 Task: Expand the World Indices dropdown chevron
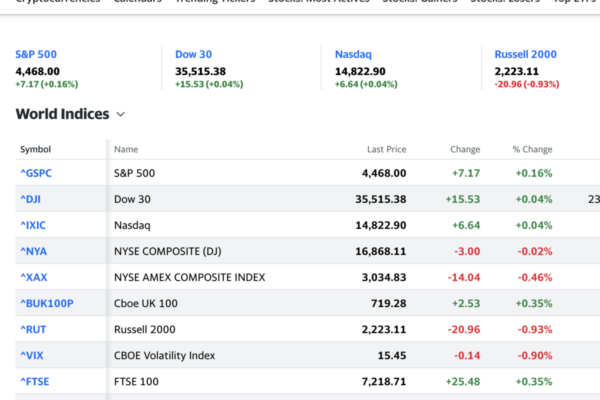coord(121,115)
